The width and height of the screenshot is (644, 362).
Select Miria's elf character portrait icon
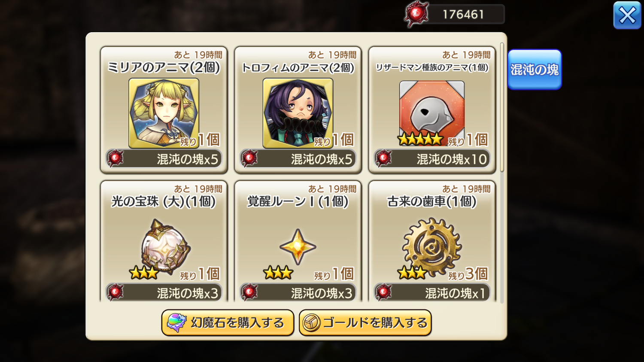point(164,113)
